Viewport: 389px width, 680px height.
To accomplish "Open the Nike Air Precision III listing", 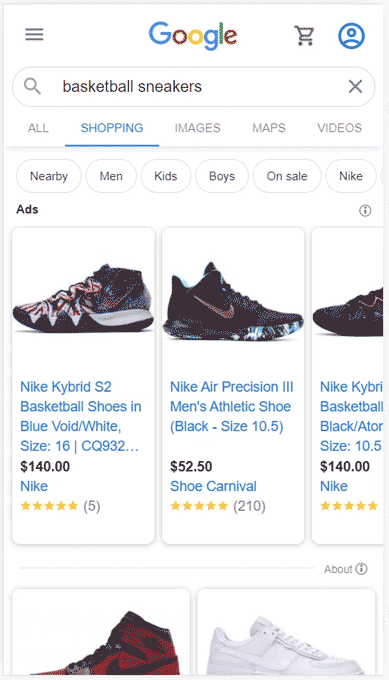I will pos(232,406).
